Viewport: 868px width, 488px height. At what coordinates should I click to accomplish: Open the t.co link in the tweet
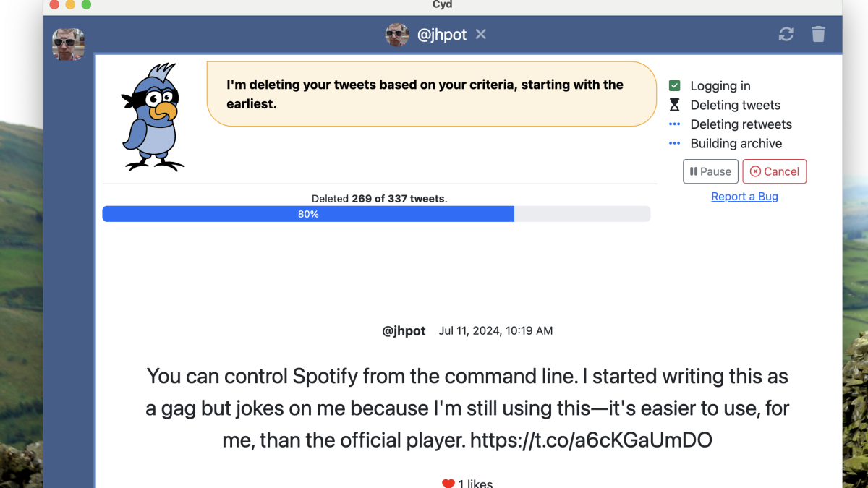point(591,440)
